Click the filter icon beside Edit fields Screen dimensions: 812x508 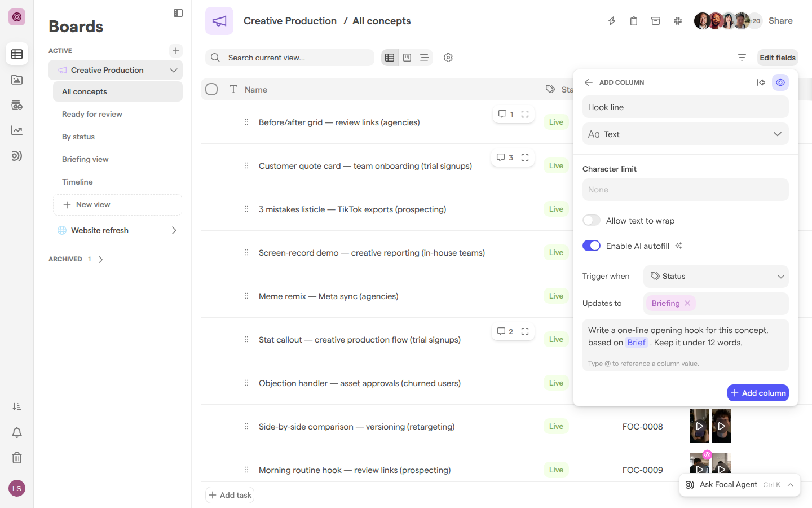(x=742, y=58)
